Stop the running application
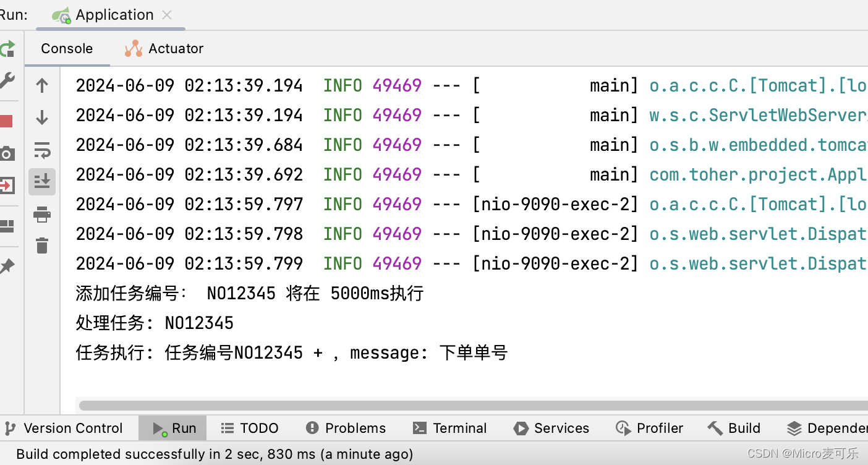The height and width of the screenshot is (465, 868). coord(6,121)
